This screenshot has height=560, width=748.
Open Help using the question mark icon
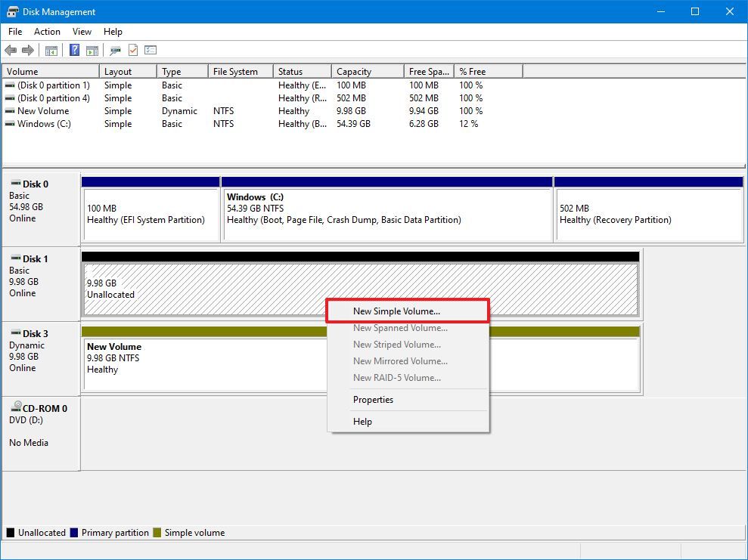(x=73, y=50)
